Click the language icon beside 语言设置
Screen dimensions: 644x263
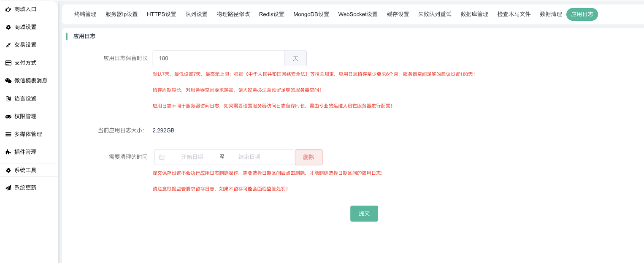pos(8,98)
